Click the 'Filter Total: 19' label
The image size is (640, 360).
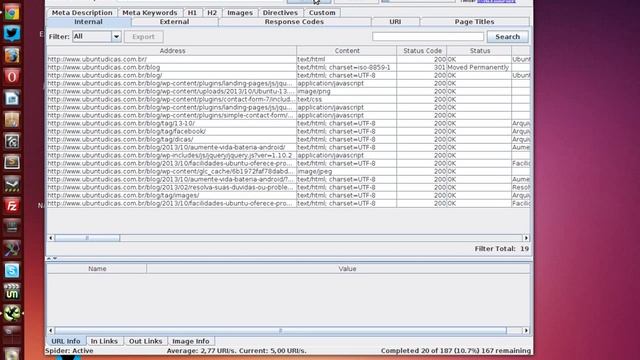pyautogui.click(x=502, y=249)
